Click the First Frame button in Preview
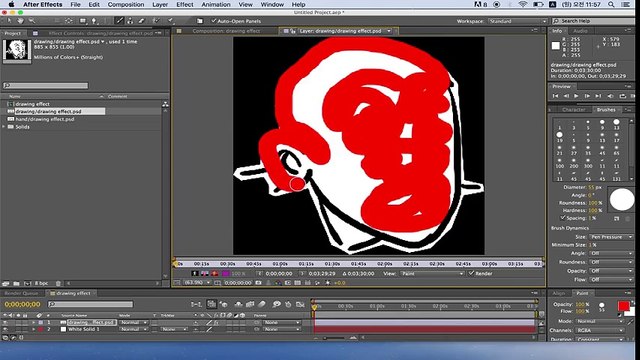 555,96
